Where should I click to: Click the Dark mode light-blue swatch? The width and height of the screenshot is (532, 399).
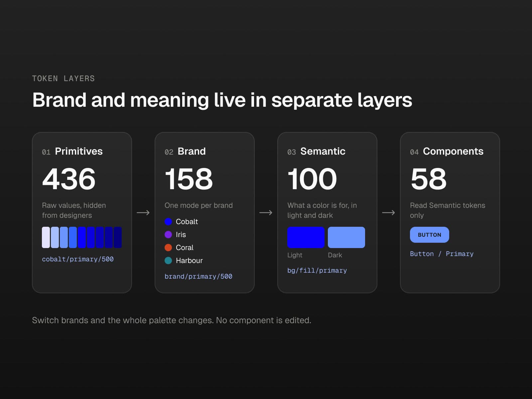point(346,237)
